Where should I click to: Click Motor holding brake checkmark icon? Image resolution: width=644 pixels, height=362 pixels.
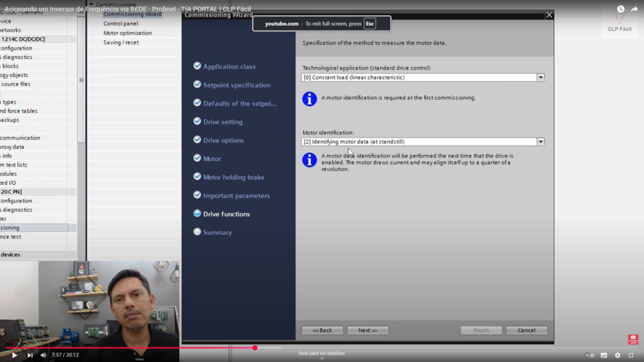(197, 177)
